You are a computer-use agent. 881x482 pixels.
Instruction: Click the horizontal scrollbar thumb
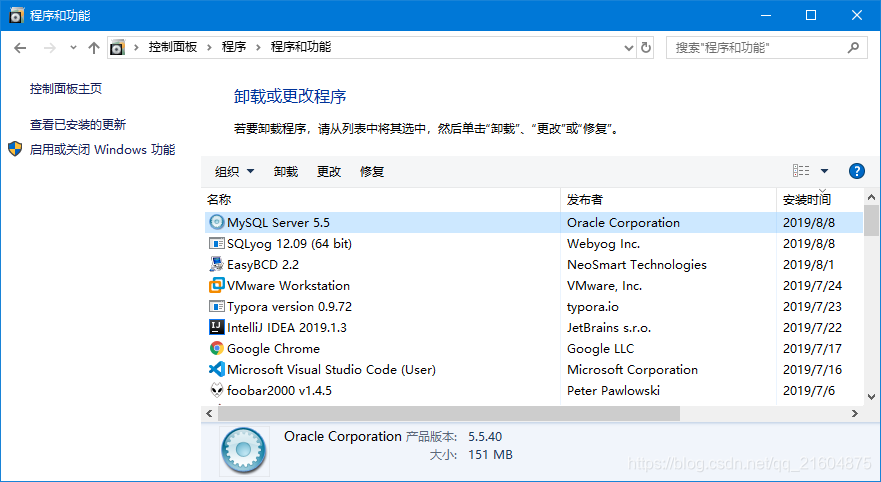449,414
